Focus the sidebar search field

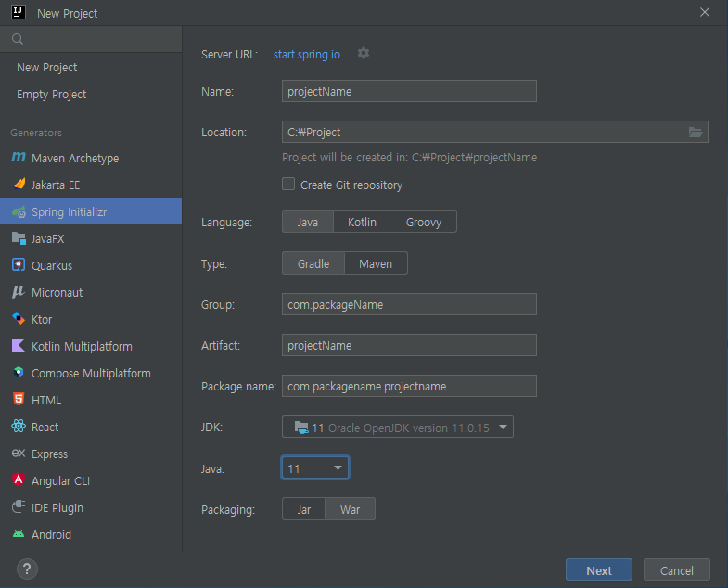91,39
